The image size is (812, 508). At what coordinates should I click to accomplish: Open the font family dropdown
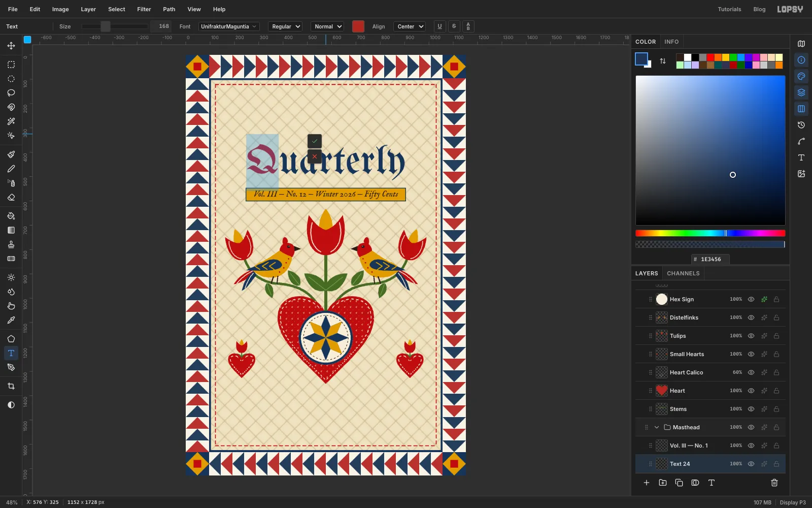[228, 26]
